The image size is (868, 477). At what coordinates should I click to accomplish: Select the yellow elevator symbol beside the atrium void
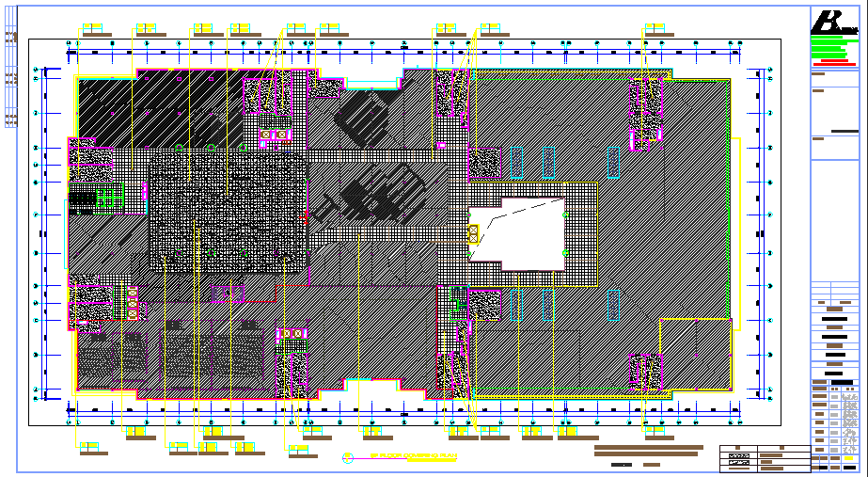coord(473,233)
